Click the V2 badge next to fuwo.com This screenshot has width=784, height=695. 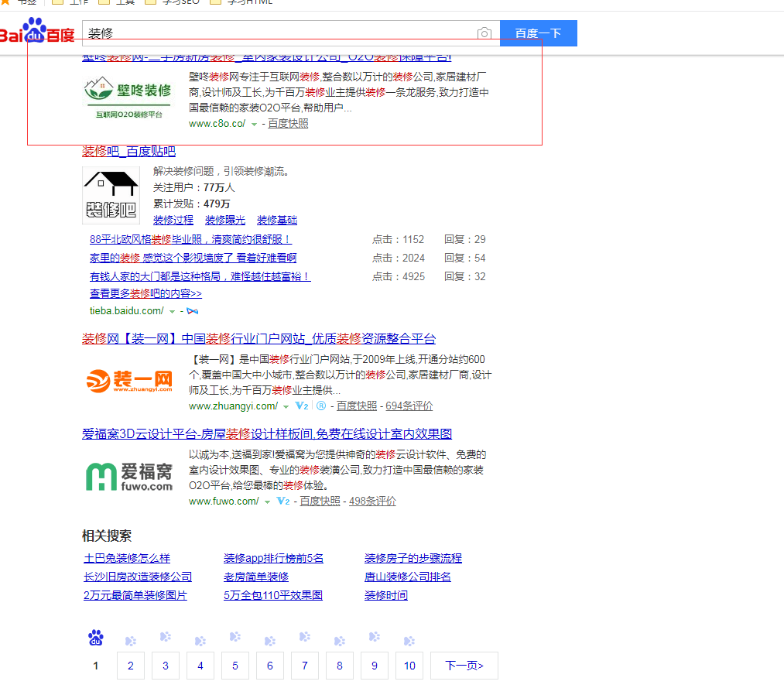pos(283,501)
